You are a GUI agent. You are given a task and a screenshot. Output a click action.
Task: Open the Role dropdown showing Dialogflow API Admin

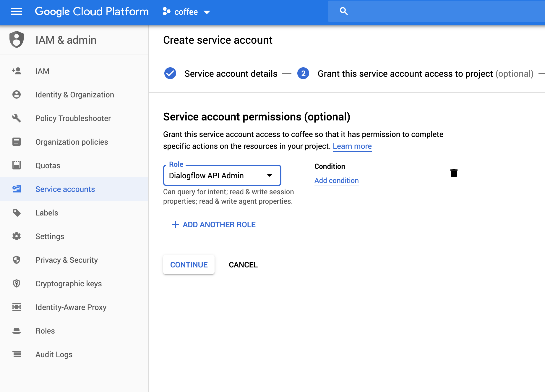pyautogui.click(x=222, y=175)
